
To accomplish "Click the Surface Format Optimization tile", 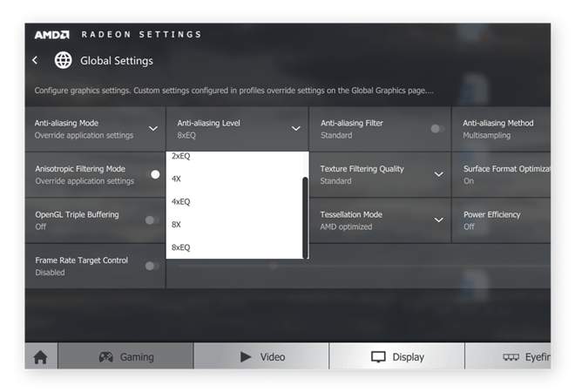I will [501, 175].
